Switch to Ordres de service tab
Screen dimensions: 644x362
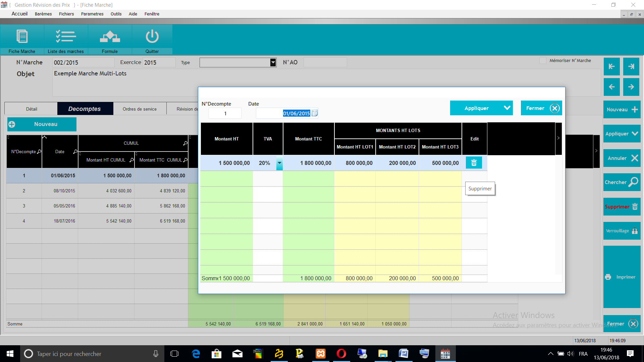tap(140, 109)
